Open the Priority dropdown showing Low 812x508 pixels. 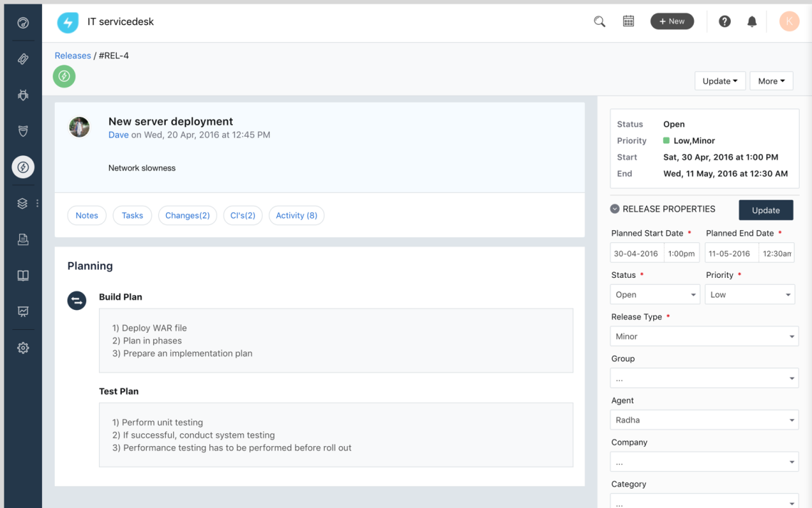pos(749,294)
